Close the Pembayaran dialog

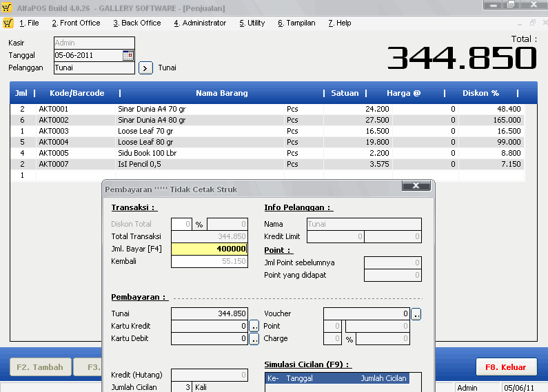click(x=416, y=185)
